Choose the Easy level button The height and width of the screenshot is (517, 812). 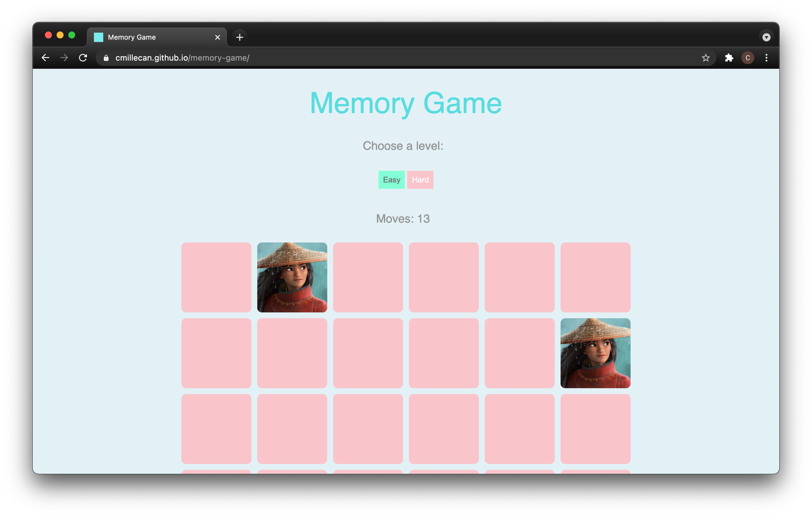point(391,180)
